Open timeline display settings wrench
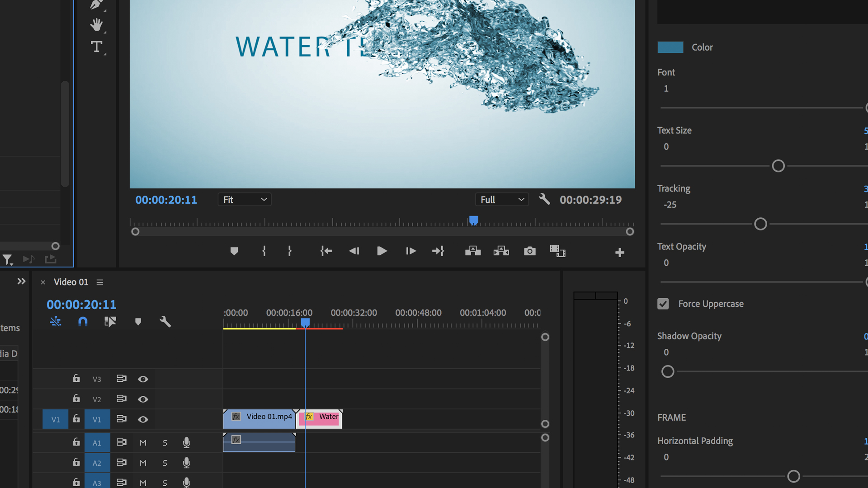Image resolution: width=868 pixels, height=488 pixels. (165, 322)
